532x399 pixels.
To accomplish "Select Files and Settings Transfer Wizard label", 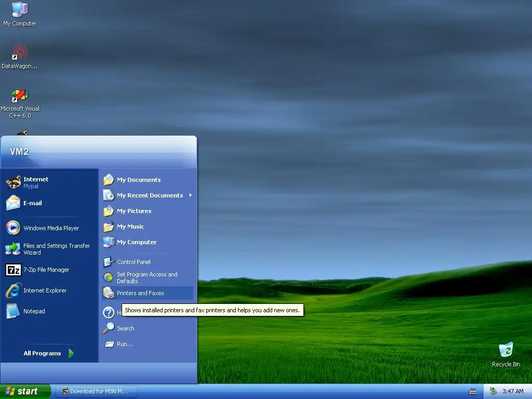I will point(57,249).
